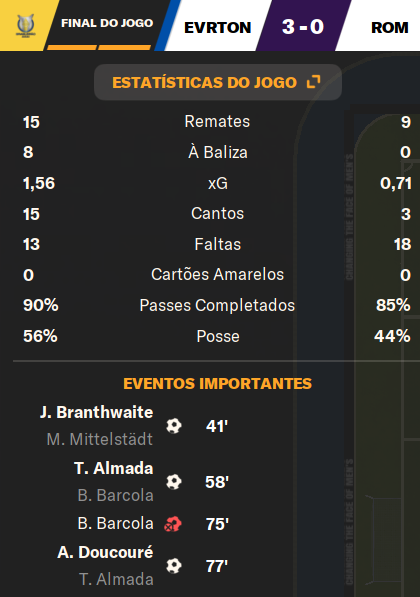This screenshot has height=597, width=420.
Task: Click the goal ball icon at 77'
Action: 174,566
